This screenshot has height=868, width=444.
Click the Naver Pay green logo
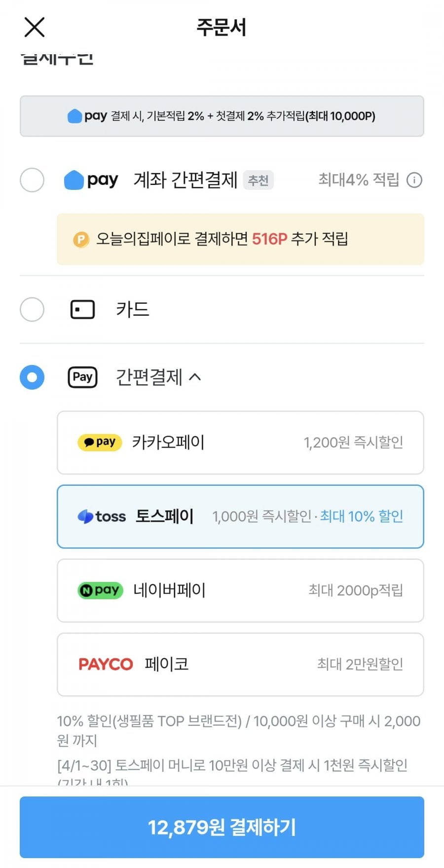100,590
